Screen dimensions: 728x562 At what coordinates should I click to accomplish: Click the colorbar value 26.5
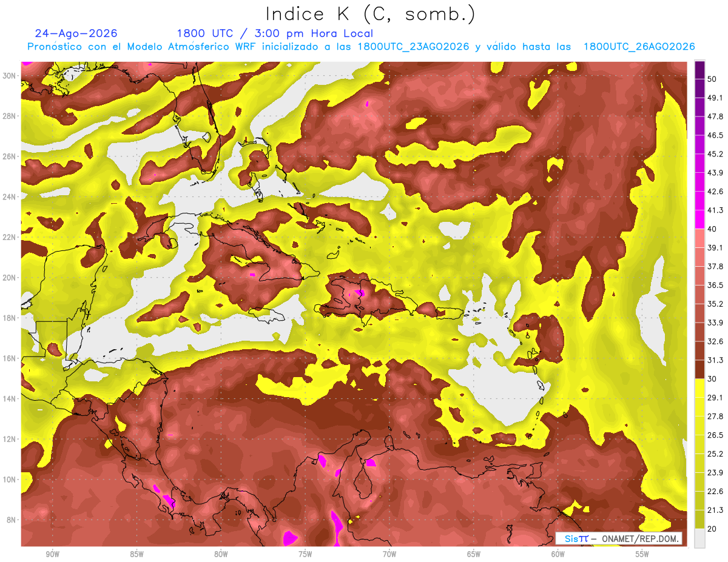point(716,435)
